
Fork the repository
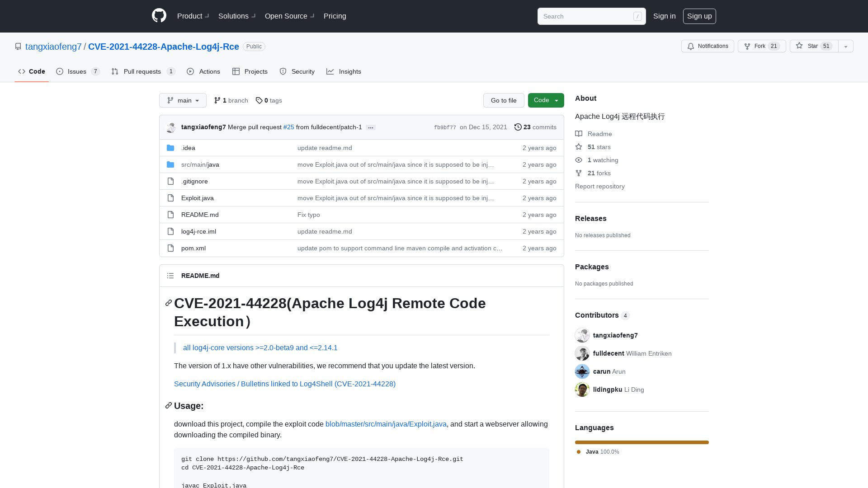click(x=762, y=46)
